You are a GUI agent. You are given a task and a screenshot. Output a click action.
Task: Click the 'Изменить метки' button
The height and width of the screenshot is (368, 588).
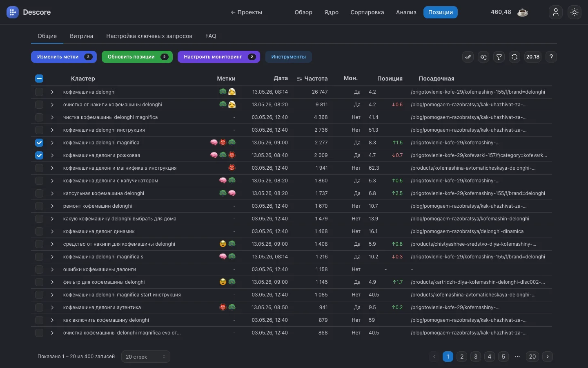click(x=64, y=57)
